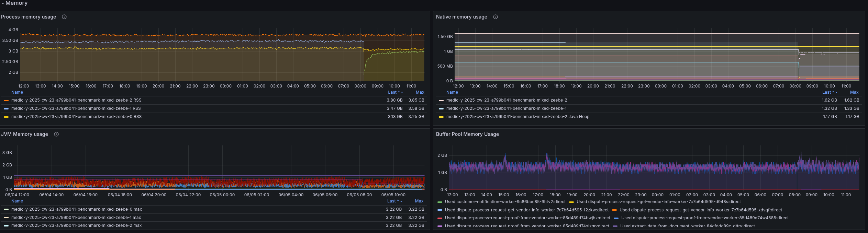Click the 3.13 GB Last value
Screen dimensions: 868x233
(395, 117)
